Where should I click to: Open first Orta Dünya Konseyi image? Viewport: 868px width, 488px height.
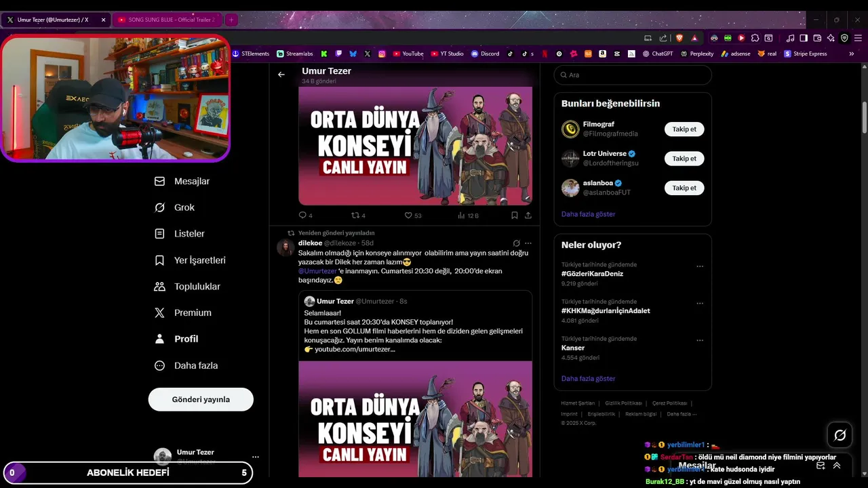[415, 146]
